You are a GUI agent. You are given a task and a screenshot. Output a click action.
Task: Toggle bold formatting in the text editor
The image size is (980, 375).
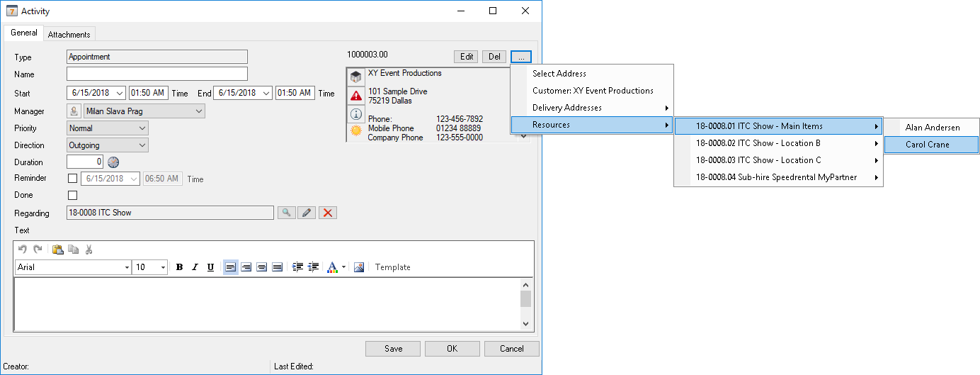point(179,267)
